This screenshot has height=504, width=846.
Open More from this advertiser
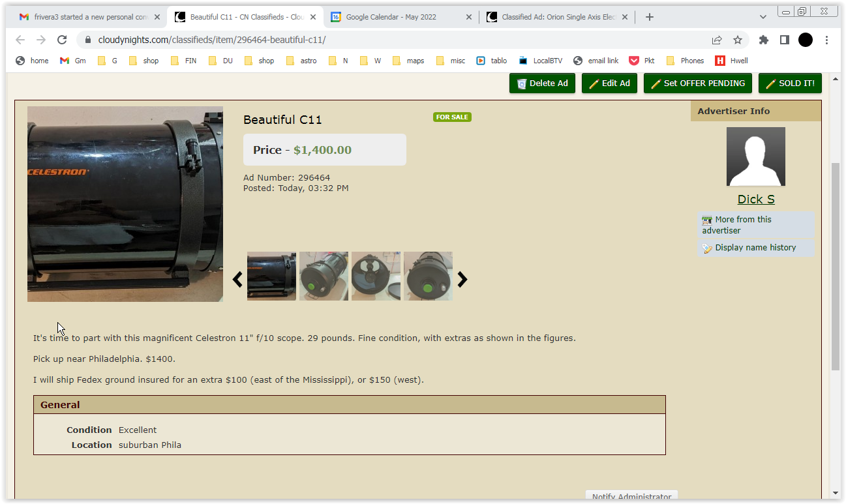click(756, 225)
